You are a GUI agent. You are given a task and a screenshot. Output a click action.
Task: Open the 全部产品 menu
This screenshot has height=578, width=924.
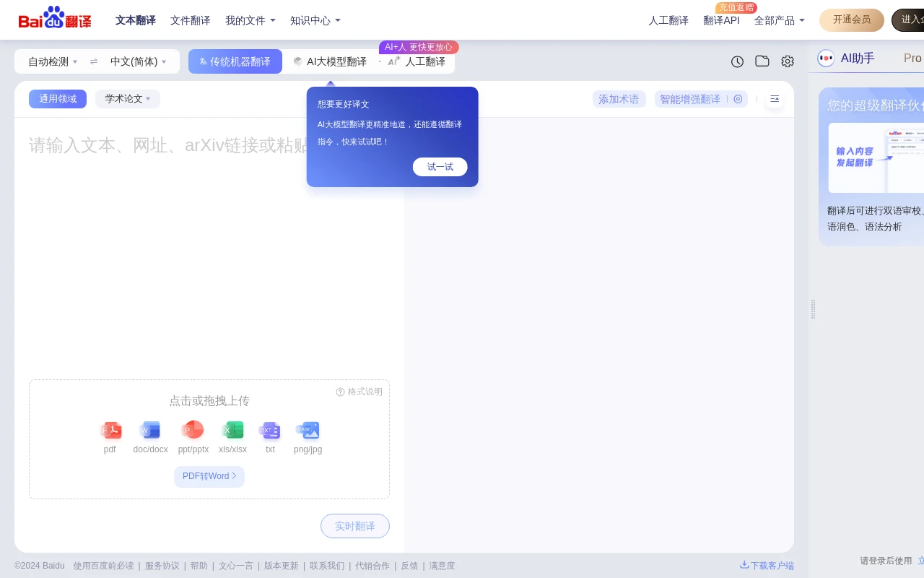pos(775,20)
